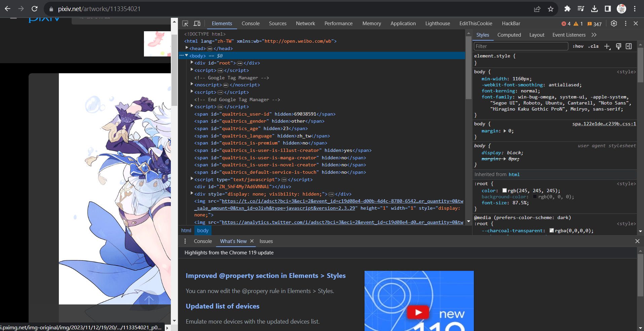The image size is (644, 331).
Task: Bookmark this page with the star icon
Action: click(551, 9)
